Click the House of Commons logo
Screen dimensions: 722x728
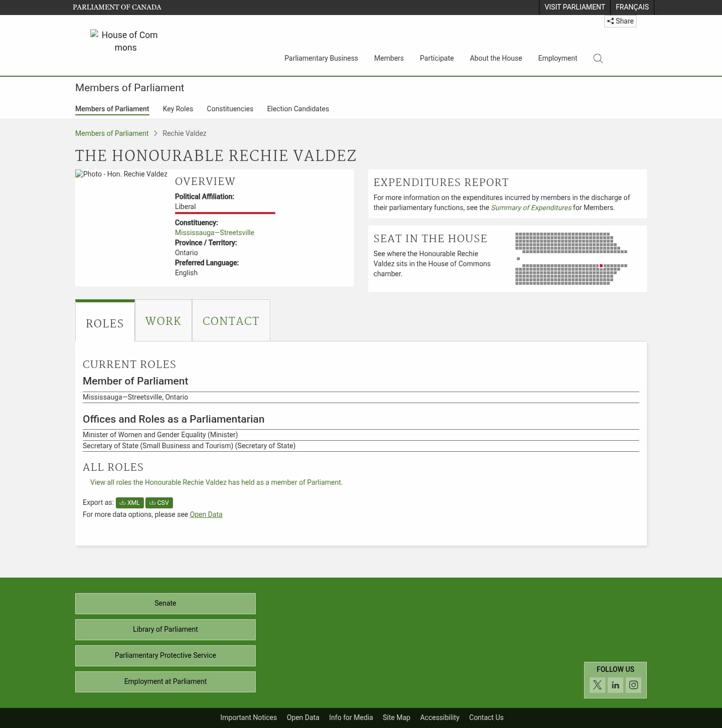pyautogui.click(x=124, y=41)
